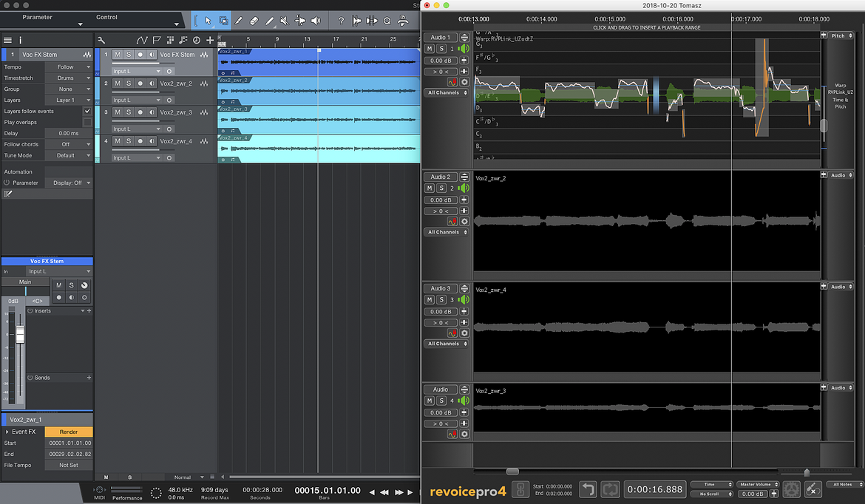Click the Audio 2 waveform record icon

pyautogui.click(x=452, y=222)
